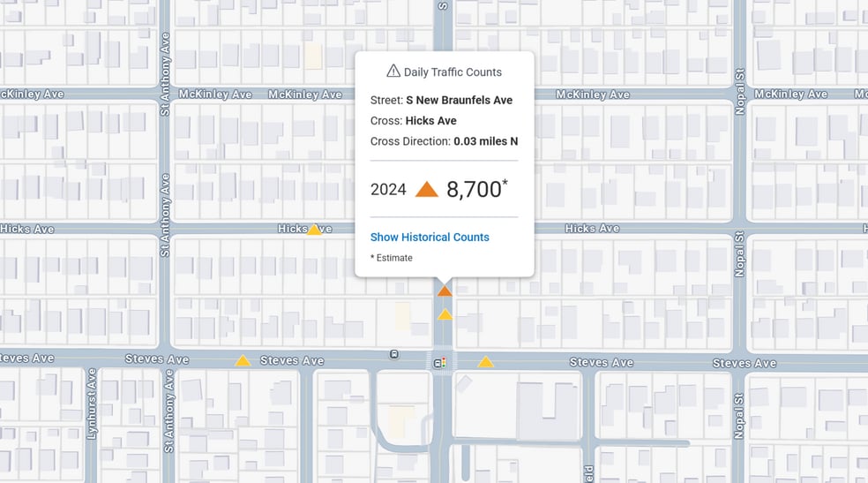Click yellow triangle marker directly under orange marker
This screenshot has width=868, height=483.
click(x=445, y=314)
